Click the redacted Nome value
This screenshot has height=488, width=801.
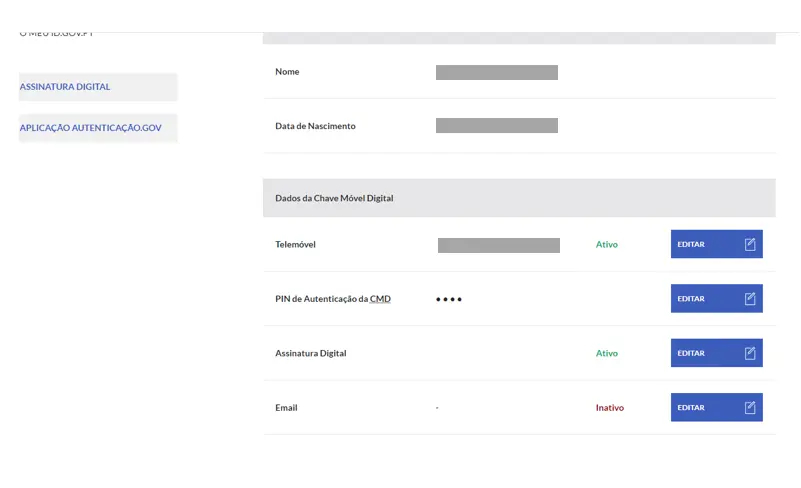[497, 72]
